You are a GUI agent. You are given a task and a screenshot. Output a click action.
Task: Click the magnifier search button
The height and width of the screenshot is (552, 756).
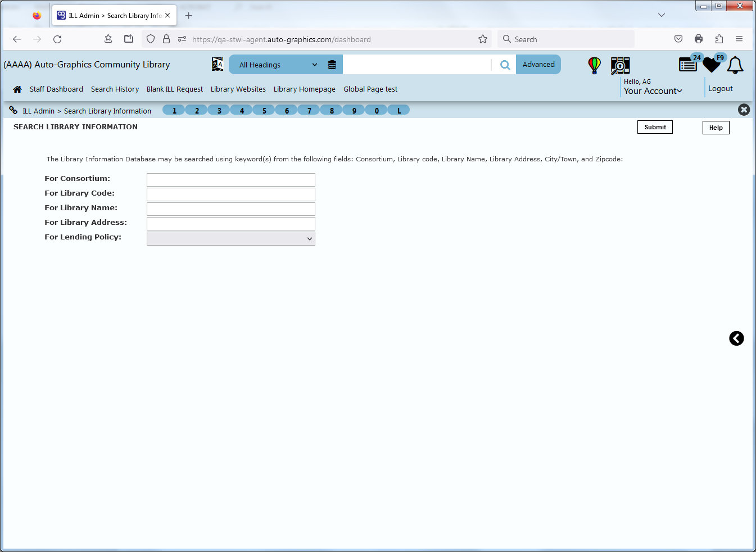[x=505, y=65]
